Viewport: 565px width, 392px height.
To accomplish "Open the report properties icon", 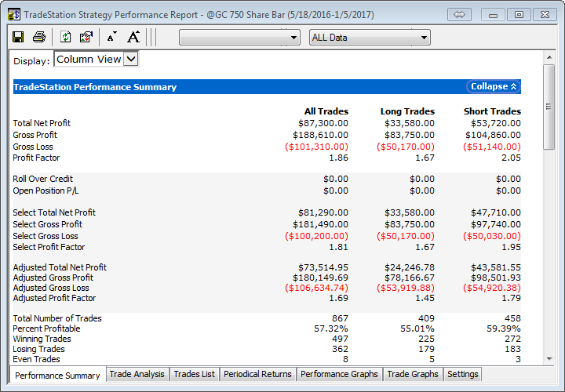I will [86, 37].
